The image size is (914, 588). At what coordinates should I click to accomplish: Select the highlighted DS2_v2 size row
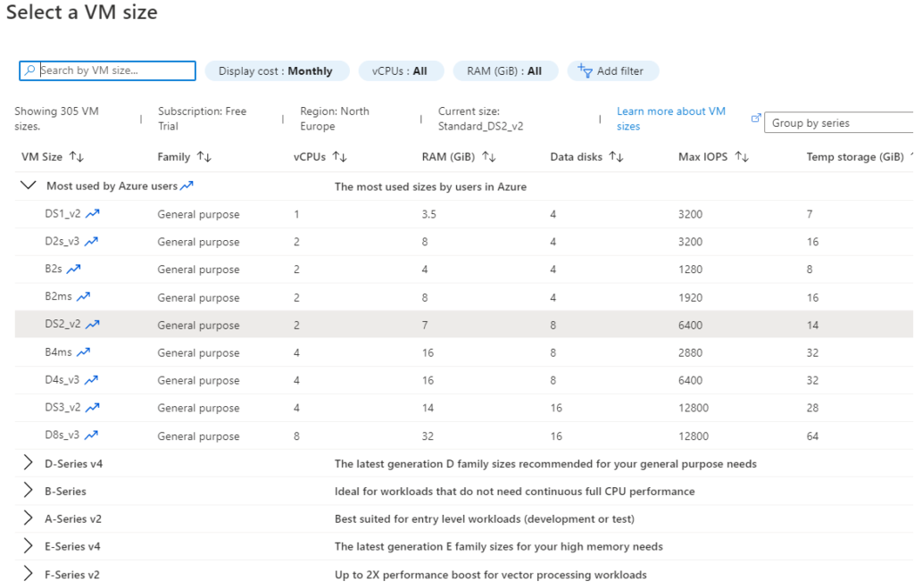464,325
